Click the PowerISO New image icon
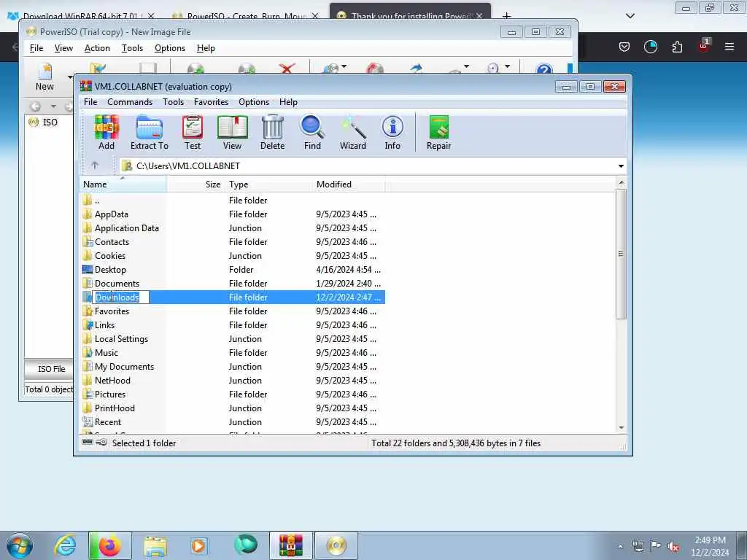The width and height of the screenshot is (747, 560). [44, 76]
